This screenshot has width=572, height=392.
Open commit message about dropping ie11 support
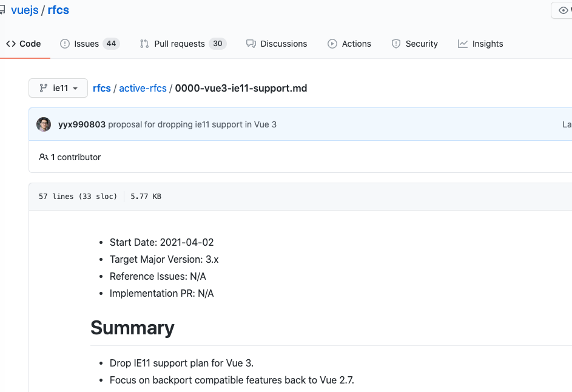(192, 124)
